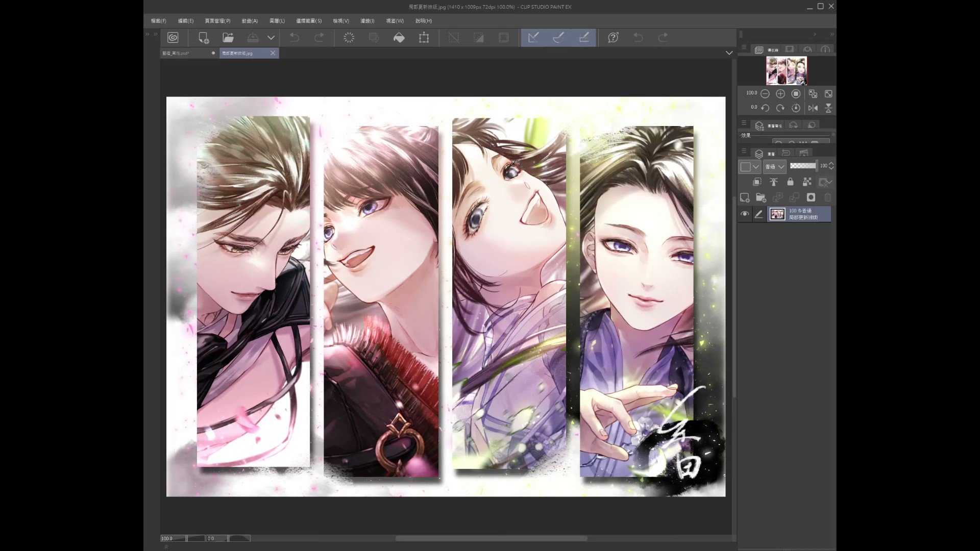Image resolution: width=980 pixels, height=551 pixels.
Task: Click the layer opacity slider
Action: [x=803, y=166]
